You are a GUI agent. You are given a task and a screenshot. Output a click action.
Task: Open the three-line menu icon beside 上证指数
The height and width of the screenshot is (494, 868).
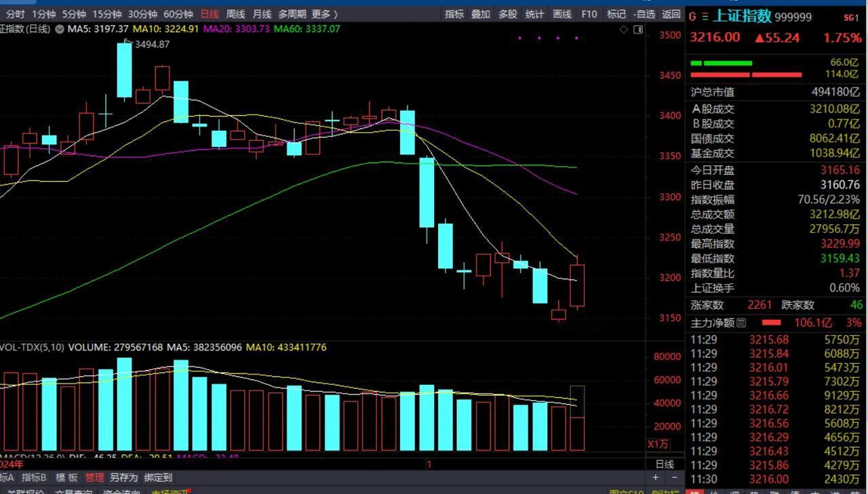click(705, 16)
